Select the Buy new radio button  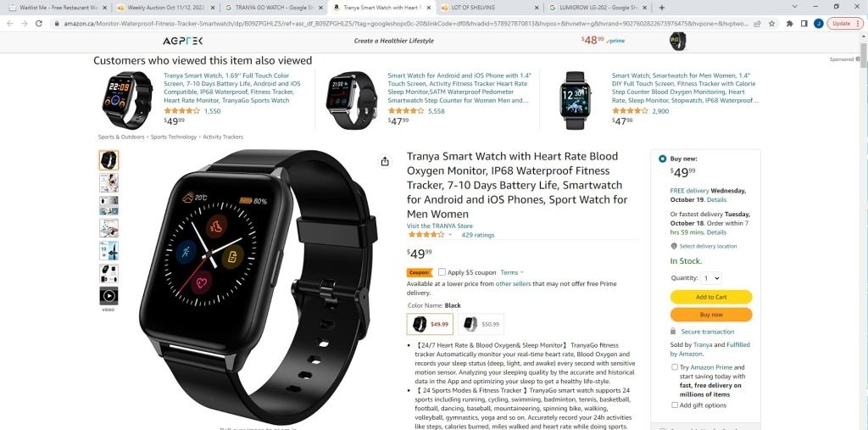[663, 159]
